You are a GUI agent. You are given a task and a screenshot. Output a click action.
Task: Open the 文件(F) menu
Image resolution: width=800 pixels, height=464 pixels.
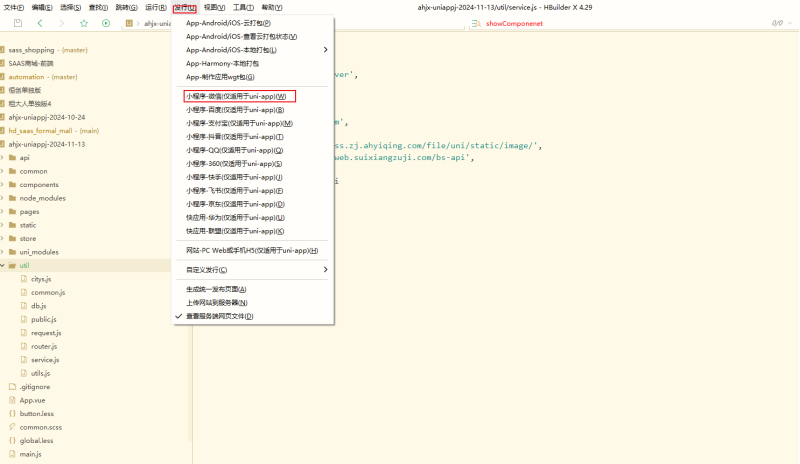tap(14, 7)
